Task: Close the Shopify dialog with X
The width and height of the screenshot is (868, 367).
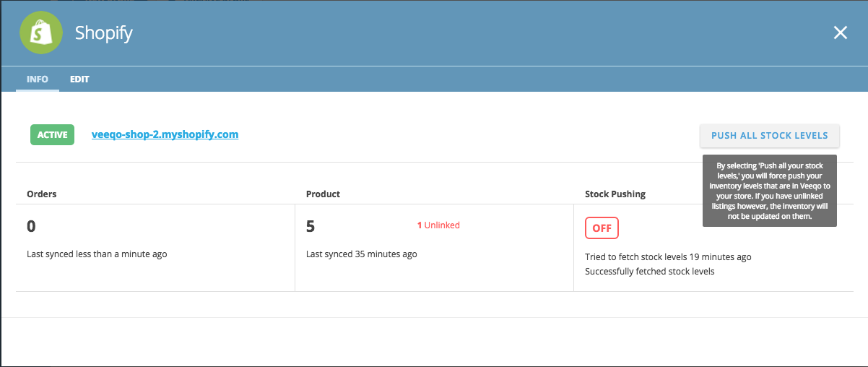Action: pos(840,33)
